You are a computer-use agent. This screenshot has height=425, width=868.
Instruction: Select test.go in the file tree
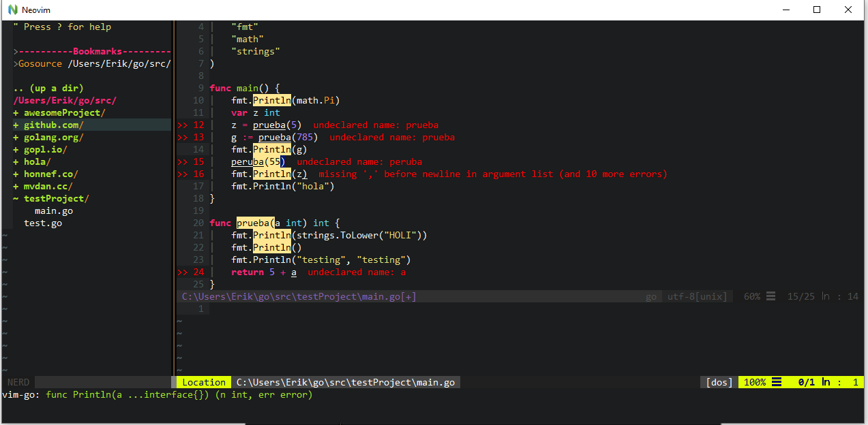click(x=42, y=223)
